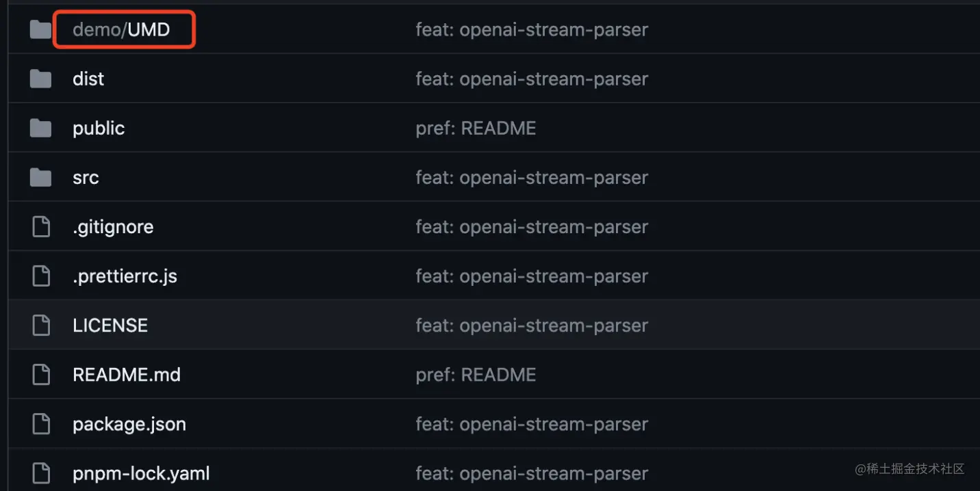Open the dist folder
Viewport: 980px width, 491px height.
[x=88, y=79]
